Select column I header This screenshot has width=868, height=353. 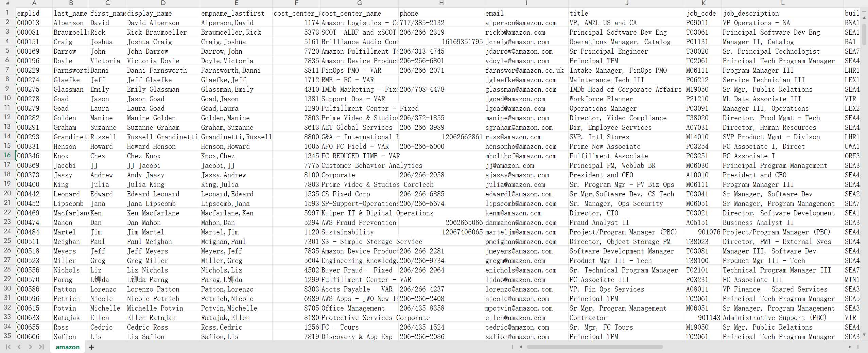[x=526, y=3]
